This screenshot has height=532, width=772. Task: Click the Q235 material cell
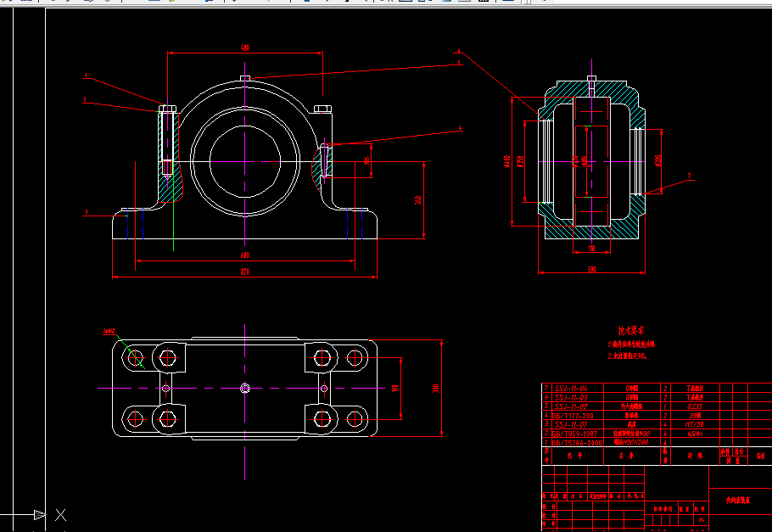click(x=695, y=406)
